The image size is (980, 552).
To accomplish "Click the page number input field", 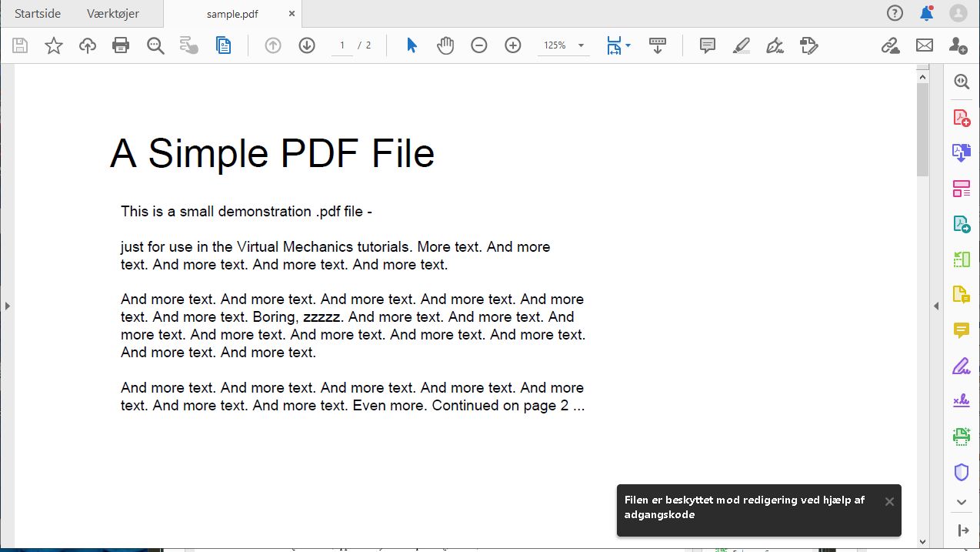I will coord(342,45).
